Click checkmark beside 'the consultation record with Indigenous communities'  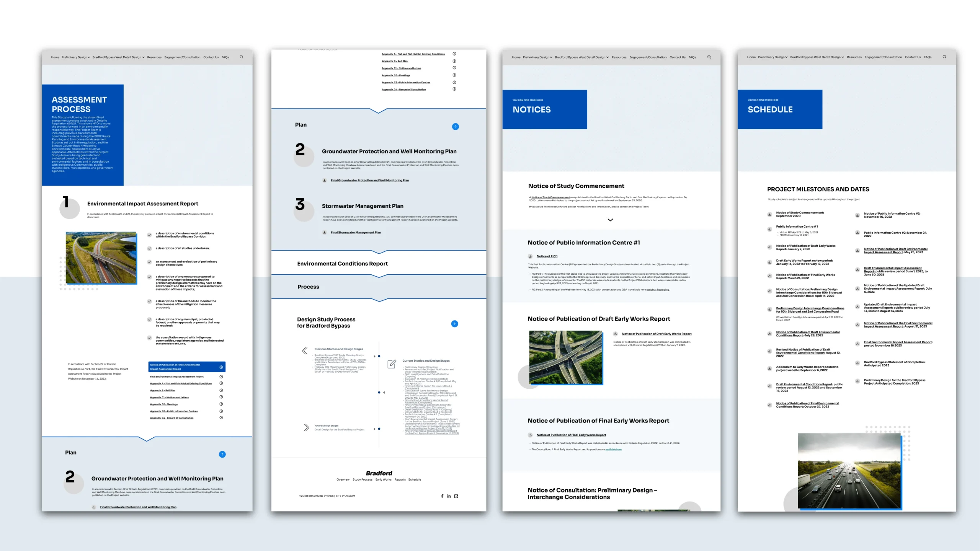149,337
